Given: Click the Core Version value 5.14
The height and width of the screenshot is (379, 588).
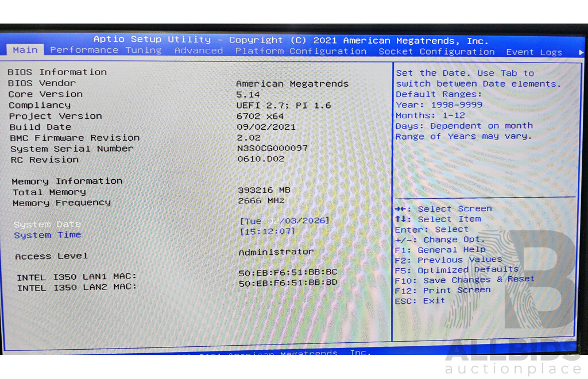Looking at the screenshot, I should coord(248,94).
